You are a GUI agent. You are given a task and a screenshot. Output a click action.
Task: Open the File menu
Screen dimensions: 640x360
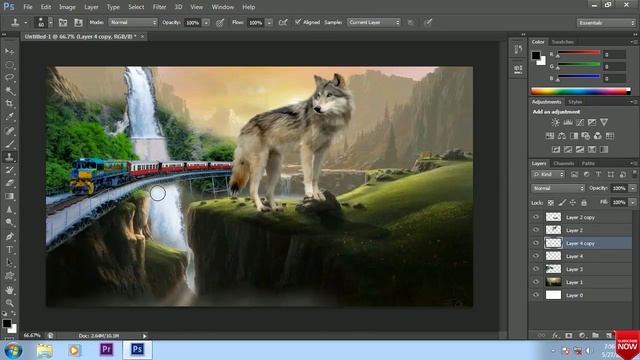(28, 7)
